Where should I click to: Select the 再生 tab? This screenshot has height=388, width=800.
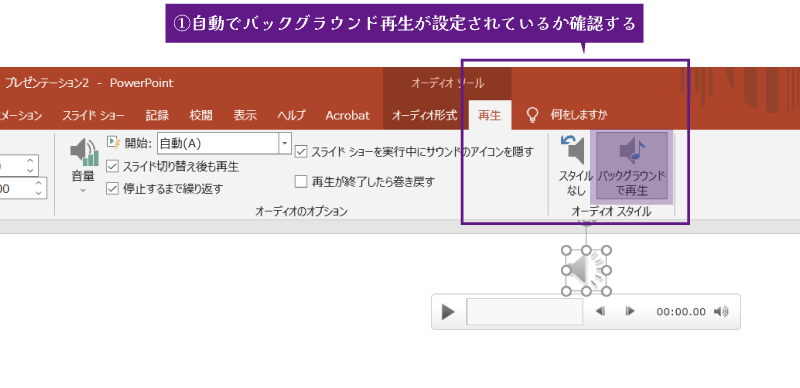coord(490,115)
